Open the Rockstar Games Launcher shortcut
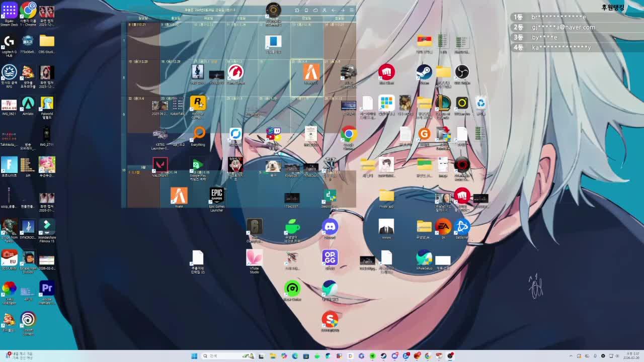This screenshot has height=362, width=644. pos(198,104)
